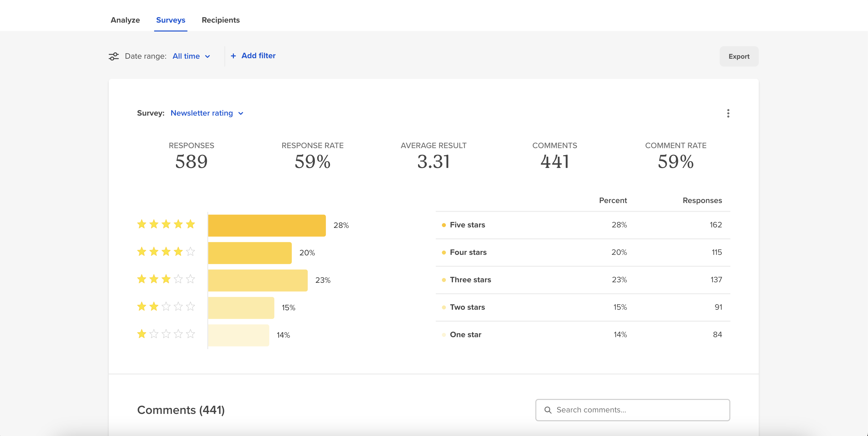
Task: Click the filter sliders icon
Action: 114,56
